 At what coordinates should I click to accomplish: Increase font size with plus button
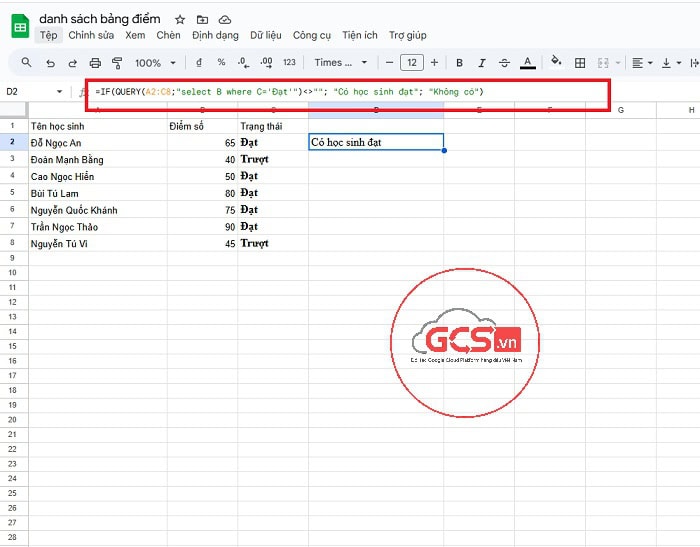tap(434, 63)
